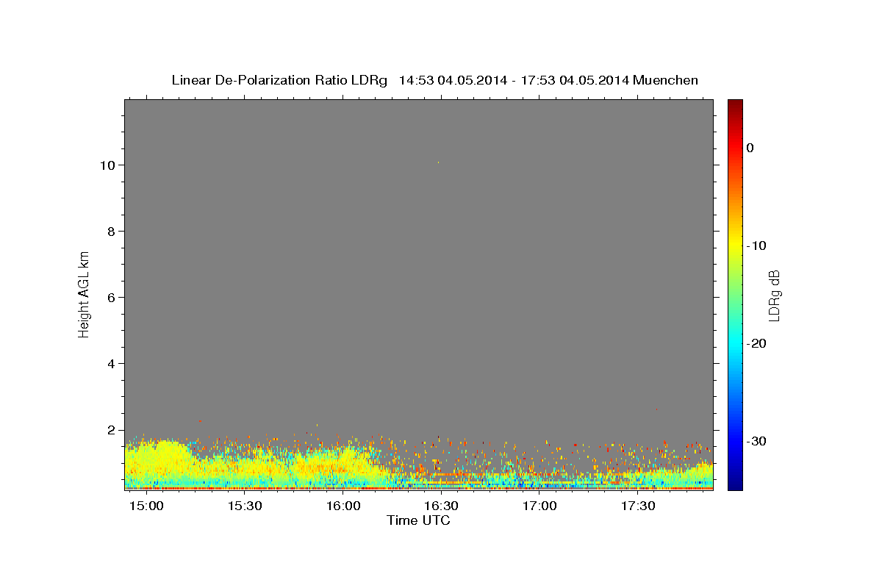882x588 pixels.
Task: Click the colorbar value 0
Action: 750,148
